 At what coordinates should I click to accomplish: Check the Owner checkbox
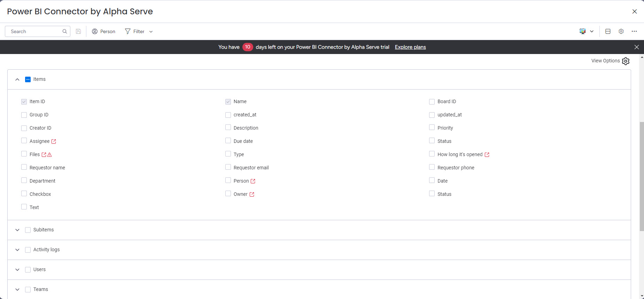228,194
